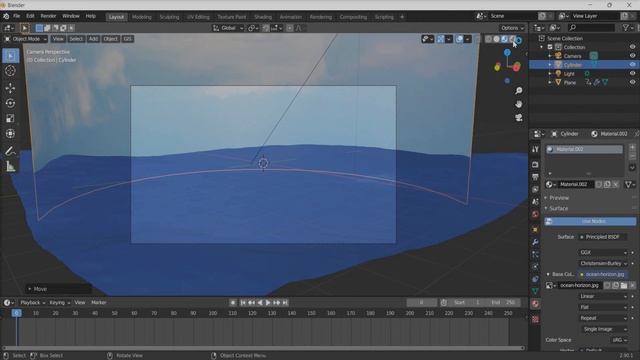Activate the Transform tool
Viewport: 640px width, 360px height.
point(11,133)
